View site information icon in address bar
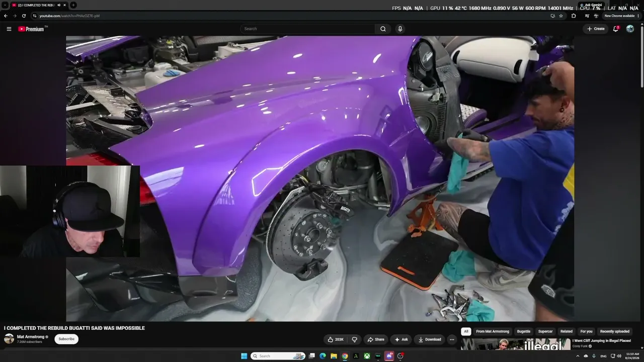The image size is (644, 362). [34, 16]
